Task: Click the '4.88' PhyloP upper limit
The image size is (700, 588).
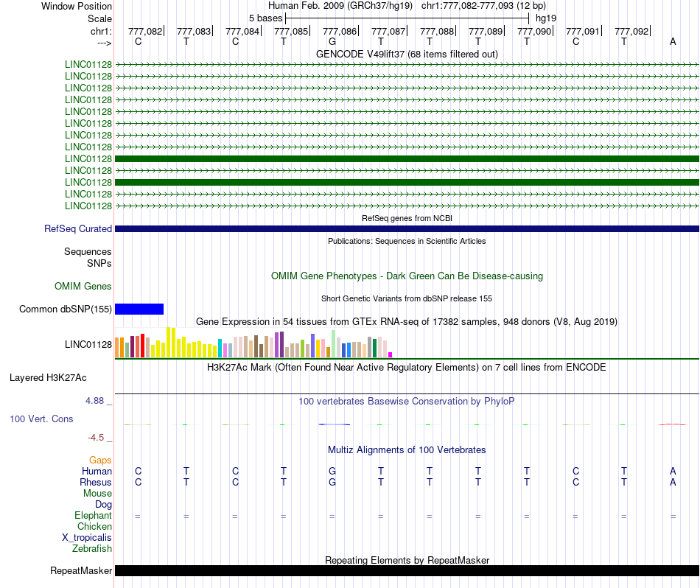Action: point(94,401)
